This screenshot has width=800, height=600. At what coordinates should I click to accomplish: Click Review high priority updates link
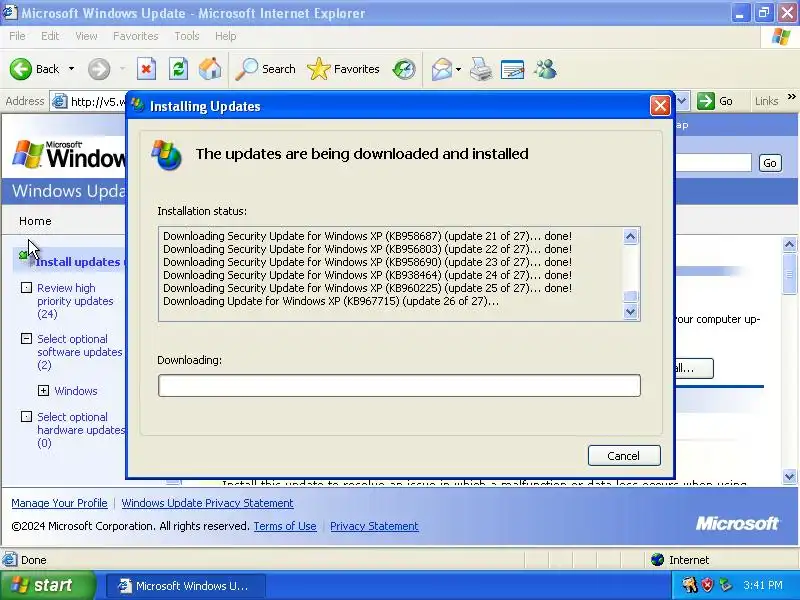tap(75, 301)
